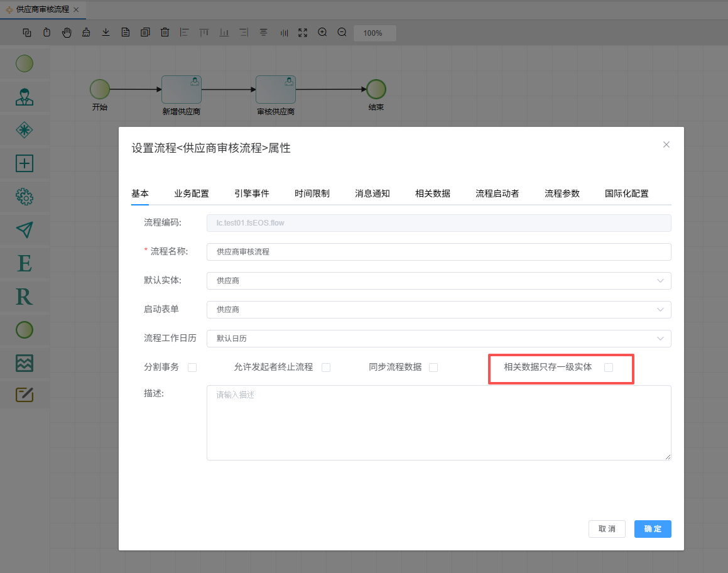Open the 默认实体 dropdown
The width and height of the screenshot is (728, 573).
tap(438, 281)
